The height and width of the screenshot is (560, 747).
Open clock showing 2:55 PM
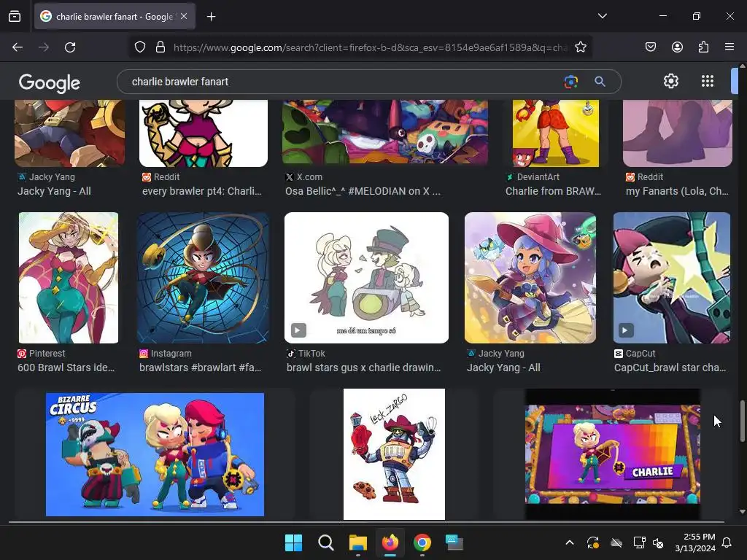pyautogui.click(x=695, y=542)
